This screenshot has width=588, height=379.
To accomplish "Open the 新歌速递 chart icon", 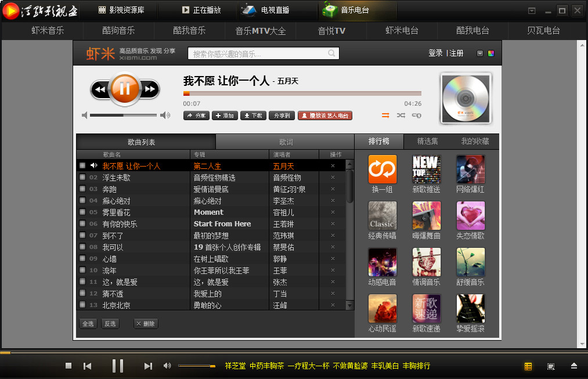I will [x=427, y=309].
